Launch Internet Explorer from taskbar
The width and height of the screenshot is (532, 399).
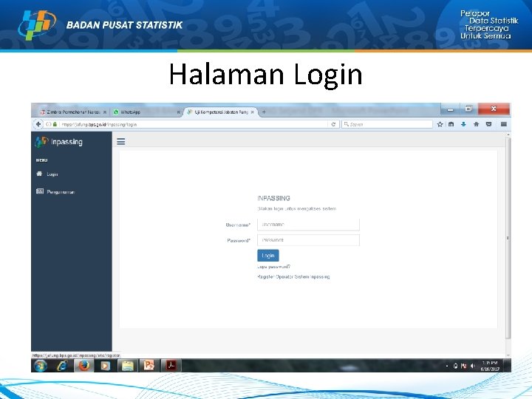pyautogui.click(x=62, y=366)
